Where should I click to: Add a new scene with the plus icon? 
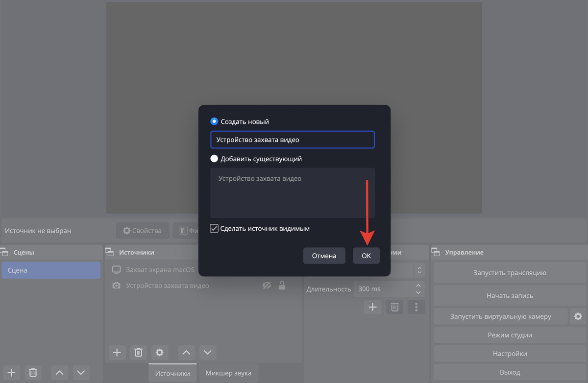point(12,373)
